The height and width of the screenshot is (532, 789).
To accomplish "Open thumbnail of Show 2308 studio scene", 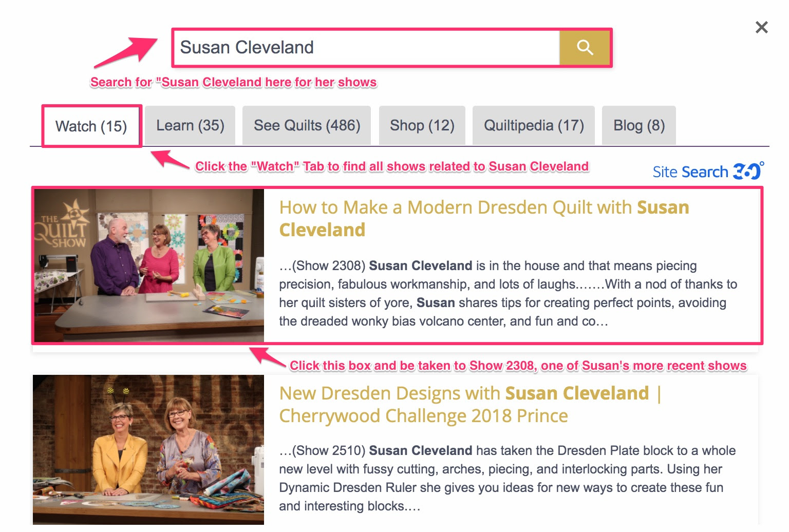I will tap(149, 265).
